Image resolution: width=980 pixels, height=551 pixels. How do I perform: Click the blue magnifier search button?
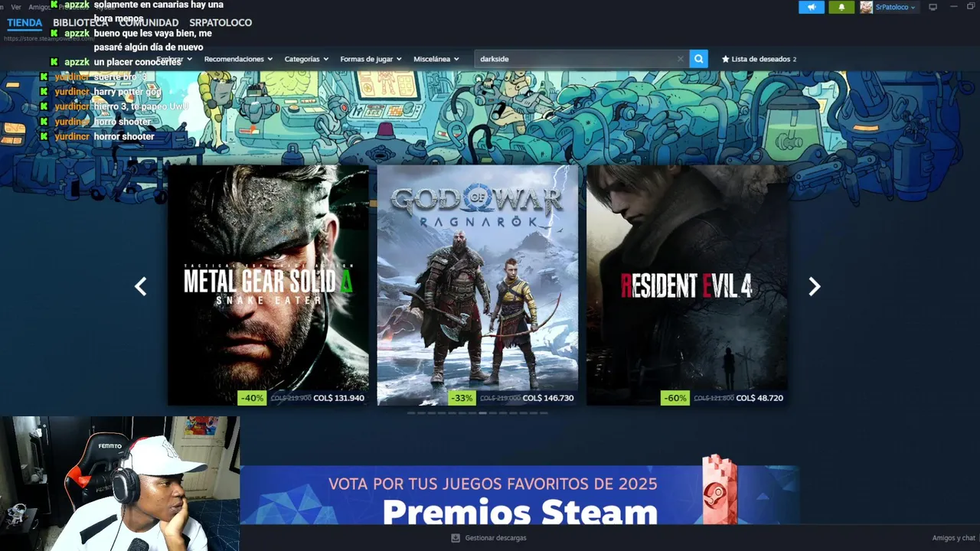click(698, 59)
